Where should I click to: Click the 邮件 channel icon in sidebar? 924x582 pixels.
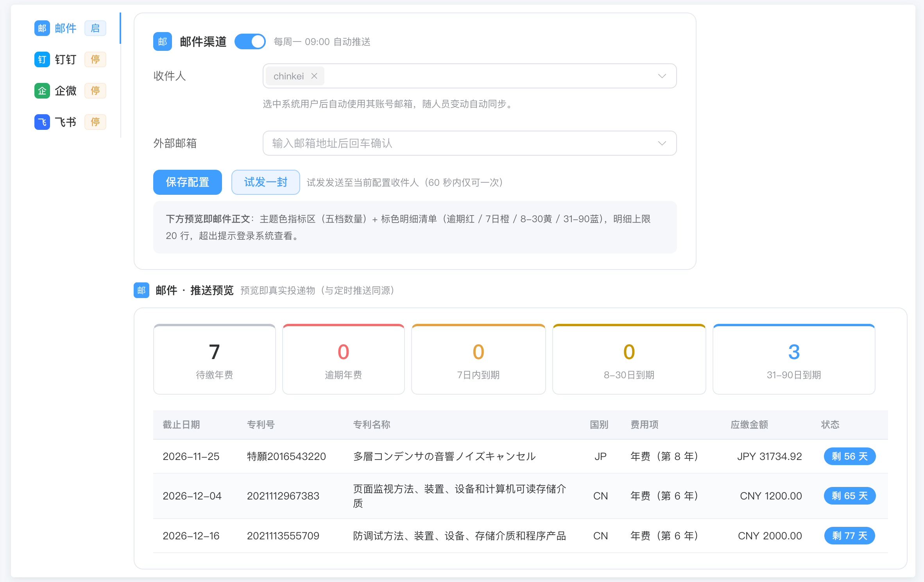click(x=42, y=28)
